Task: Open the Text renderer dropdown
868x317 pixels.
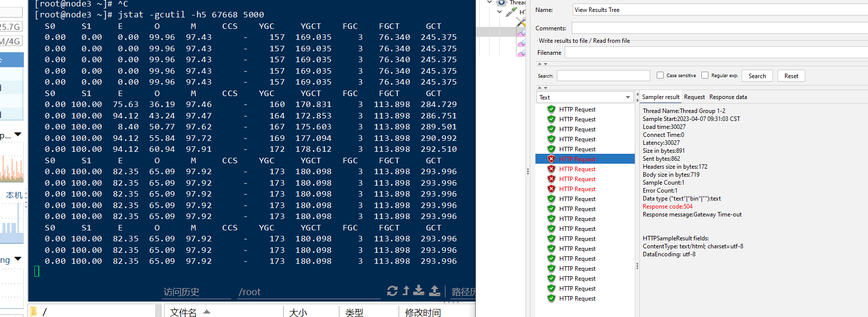Action: click(584, 97)
